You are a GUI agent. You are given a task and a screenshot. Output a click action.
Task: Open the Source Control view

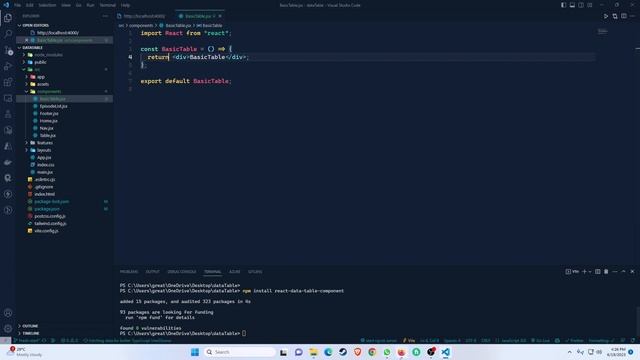click(x=8, y=51)
